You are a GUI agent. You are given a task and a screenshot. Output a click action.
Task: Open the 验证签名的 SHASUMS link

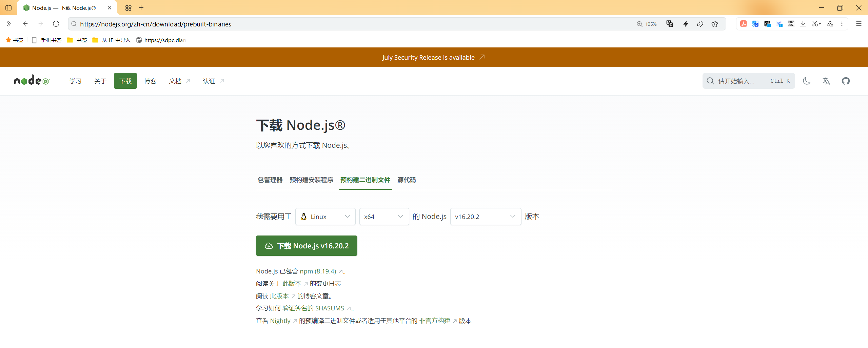point(316,308)
